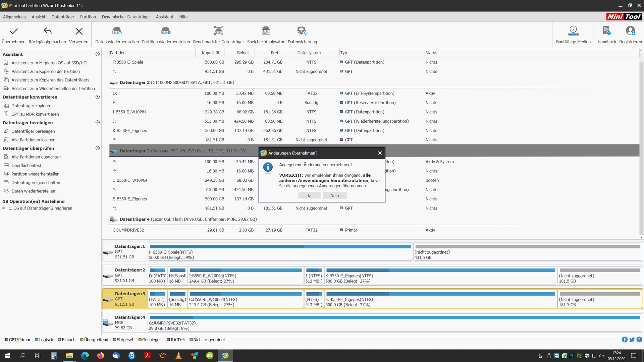This screenshot has width=644, height=362.
Task: Click Assistent zum Kopieren der Partition
Action: (x=46, y=71)
